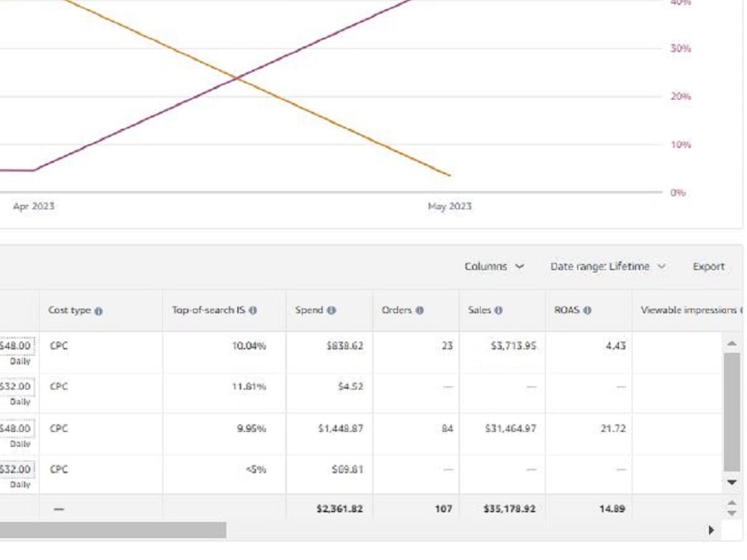Click the ROAS column info icon
Image resolution: width=747 pixels, height=560 pixels.
pos(587,311)
